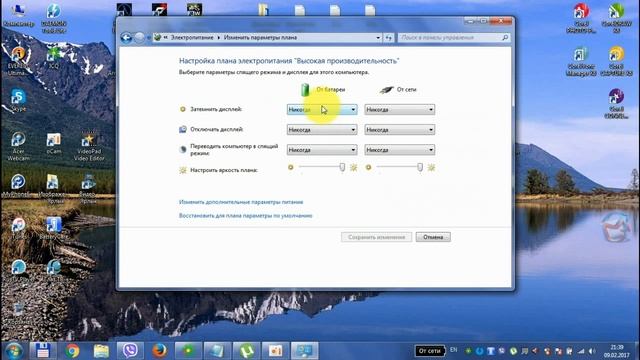The width and height of the screenshot is (640, 360).
Task: Open the oCam desktop shortcut
Action: (54, 143)
